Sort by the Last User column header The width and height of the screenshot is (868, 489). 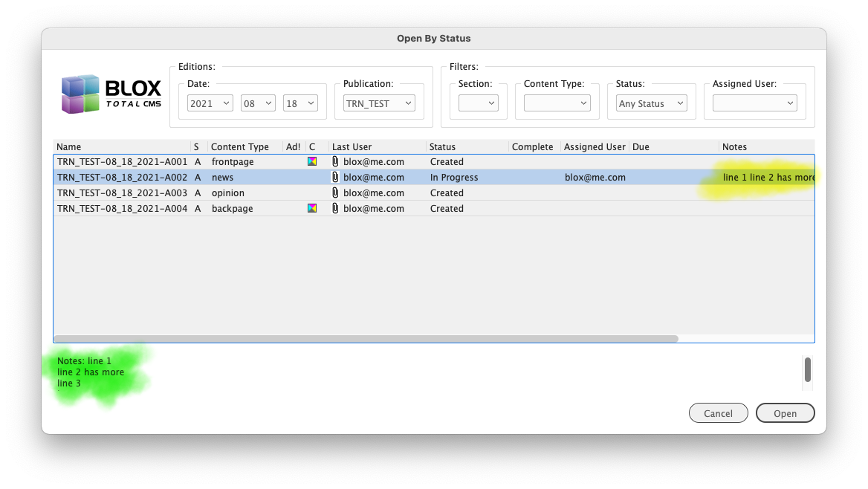(x=378, y=146)
